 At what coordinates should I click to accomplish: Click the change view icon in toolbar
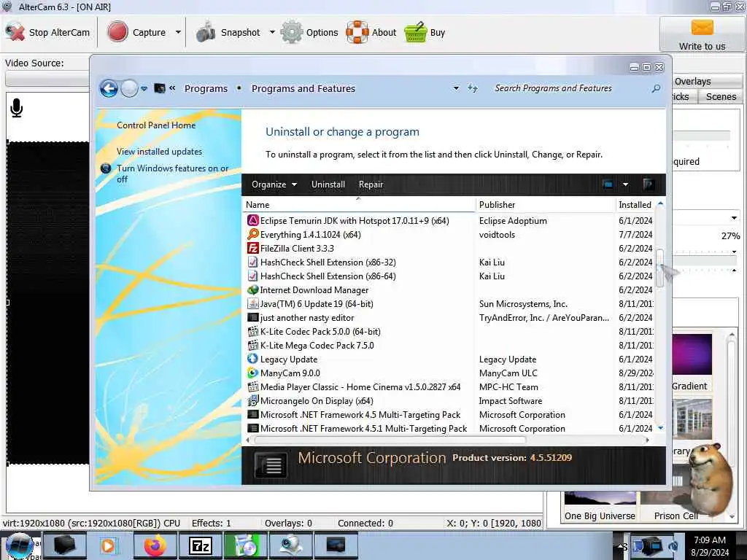(608, 184)
